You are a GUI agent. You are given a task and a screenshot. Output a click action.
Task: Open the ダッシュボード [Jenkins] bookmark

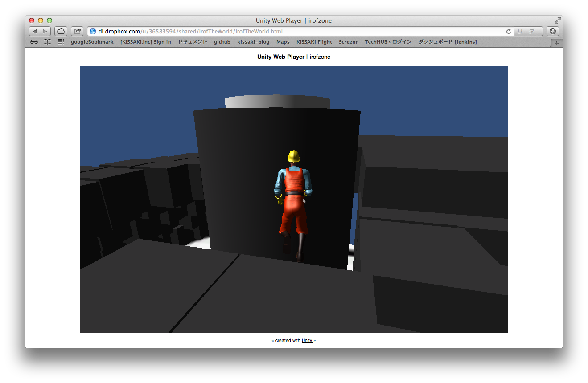[447, 42]
